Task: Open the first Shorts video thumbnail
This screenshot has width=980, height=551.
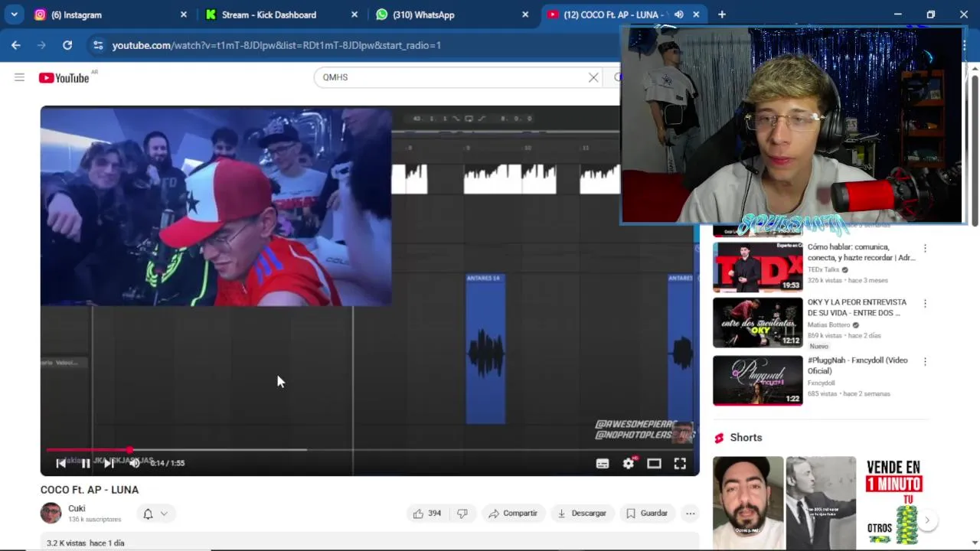Action: pyautogui.click(x=748, y=503)
